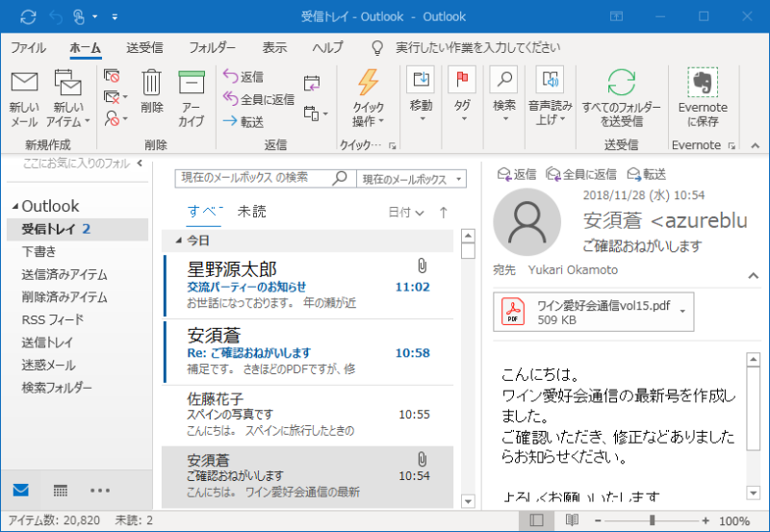Switch to the Unread (未読) filter
Image resolution: width=770 pixels, height=532 pixels.
252,212
